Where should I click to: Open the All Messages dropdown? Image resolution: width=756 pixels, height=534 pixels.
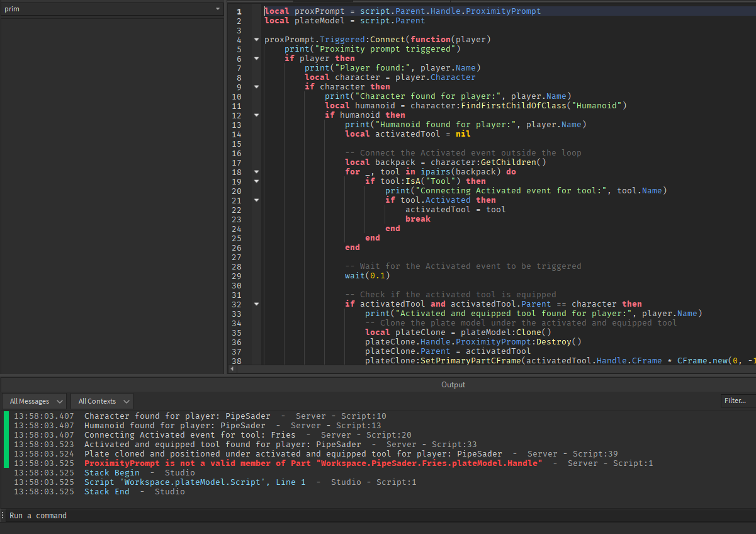coord(34,401)
